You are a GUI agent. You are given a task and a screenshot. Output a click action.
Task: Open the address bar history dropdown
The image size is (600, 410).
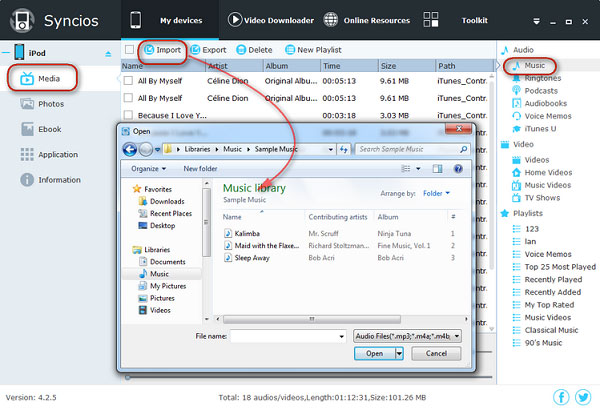331,149
